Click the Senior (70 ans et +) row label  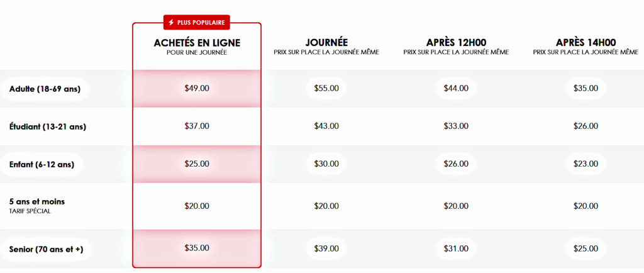coord(46,248)
